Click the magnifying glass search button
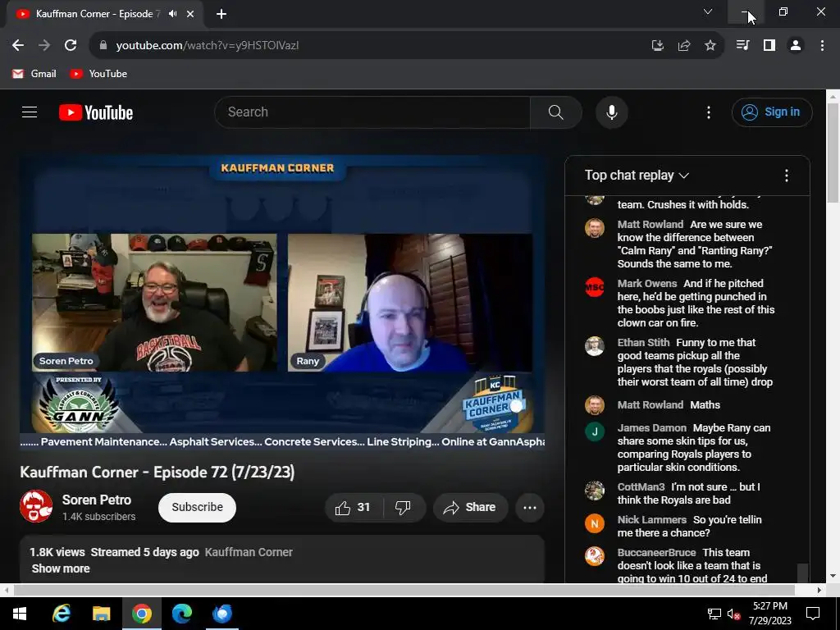This screenshot has width=840, height=630. [x=556, y=112]
